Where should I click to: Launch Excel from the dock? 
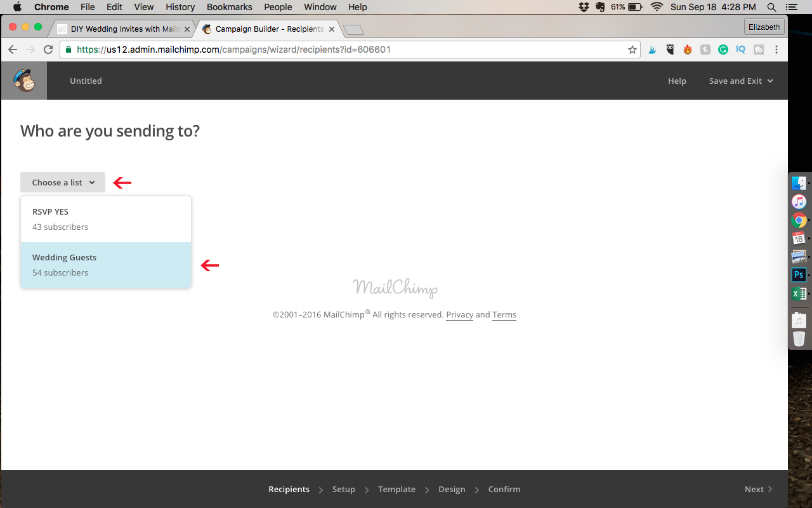799,293
